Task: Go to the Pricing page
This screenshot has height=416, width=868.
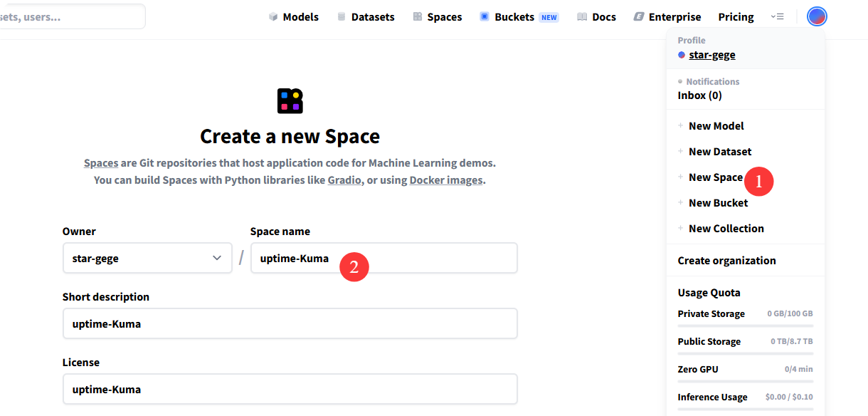Action: coord(736,16)
